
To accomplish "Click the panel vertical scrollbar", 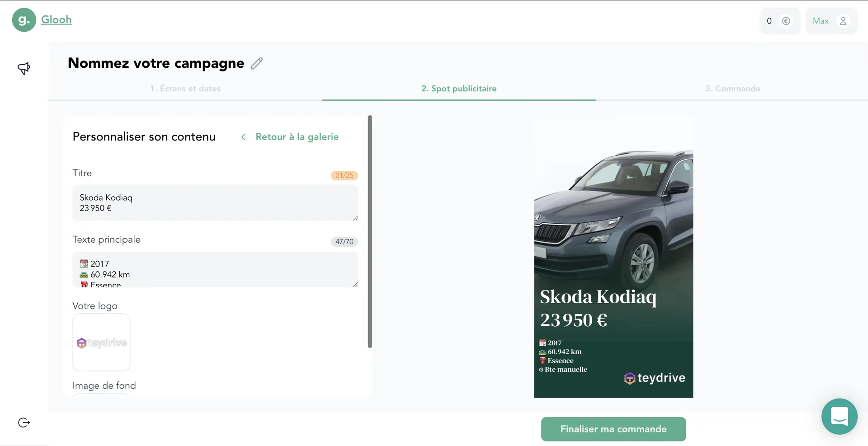I will point(370,231).
